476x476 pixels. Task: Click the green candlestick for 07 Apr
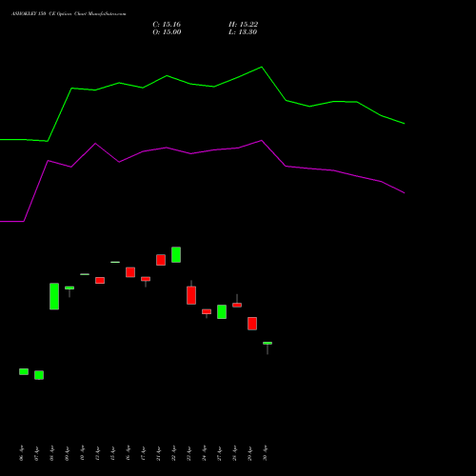coord(39,375)
